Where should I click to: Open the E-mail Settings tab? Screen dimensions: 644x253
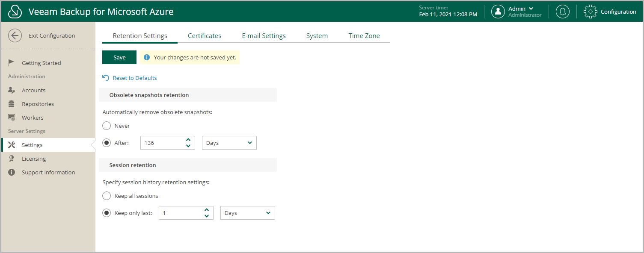coord(264,36)
